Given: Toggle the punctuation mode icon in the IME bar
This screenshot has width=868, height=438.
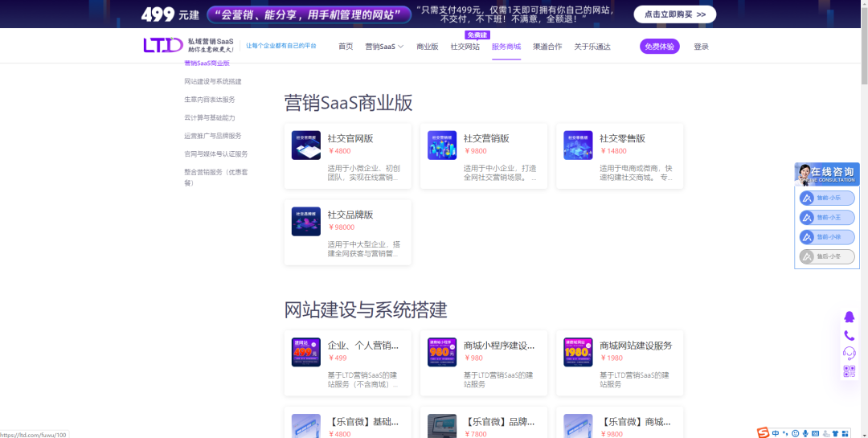Looking at the screenshot, I should 785,433.
